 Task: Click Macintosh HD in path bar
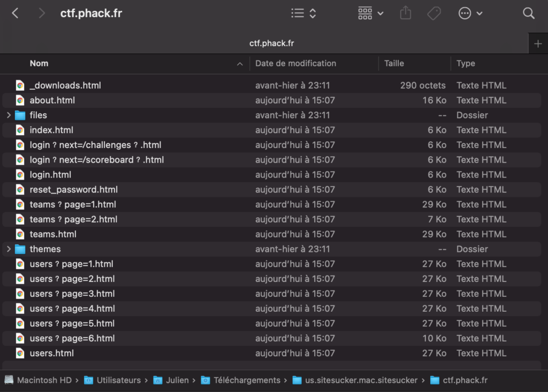(44, 380)
